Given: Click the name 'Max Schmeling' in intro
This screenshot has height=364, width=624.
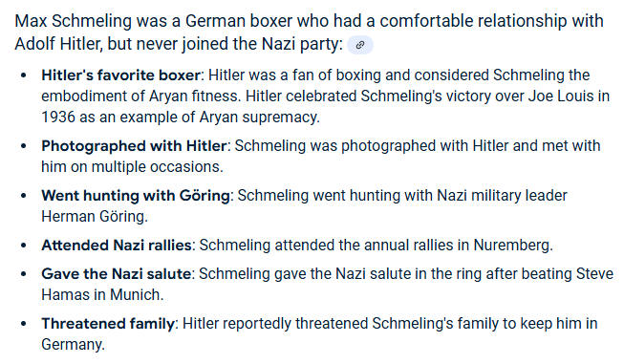Looking at the screenshot, I should [74, 21].
